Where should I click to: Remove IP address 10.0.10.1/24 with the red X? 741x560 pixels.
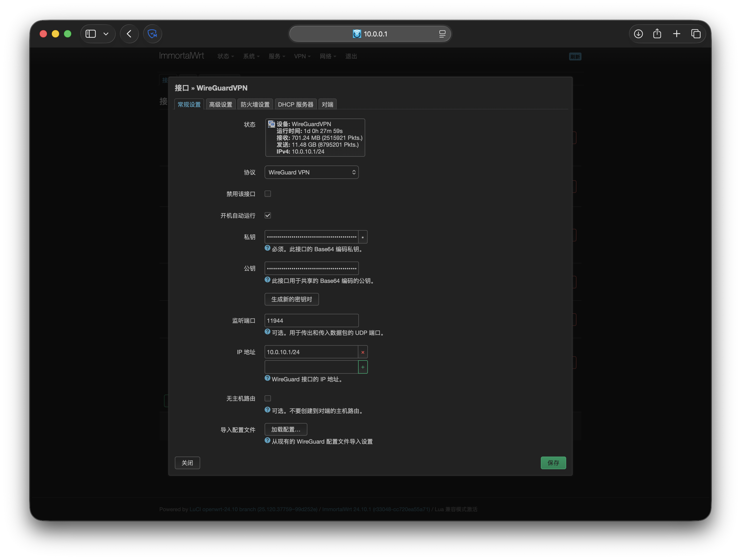[x=363, y=352]
